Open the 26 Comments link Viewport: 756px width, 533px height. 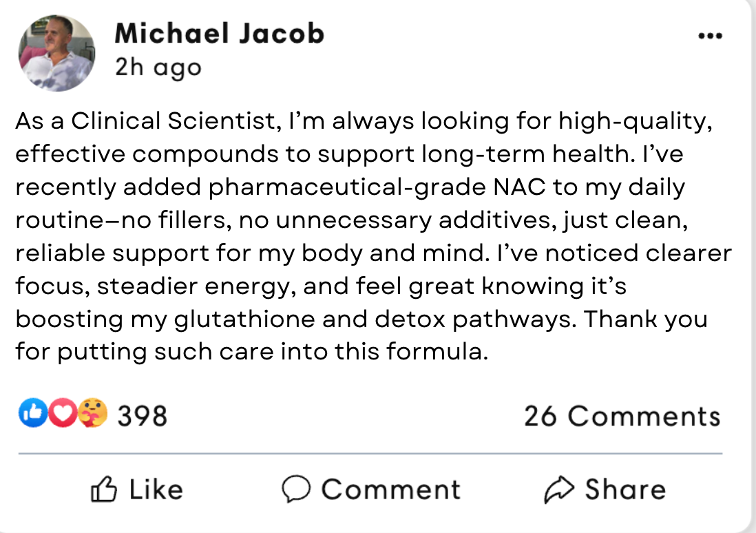(622, 416)
